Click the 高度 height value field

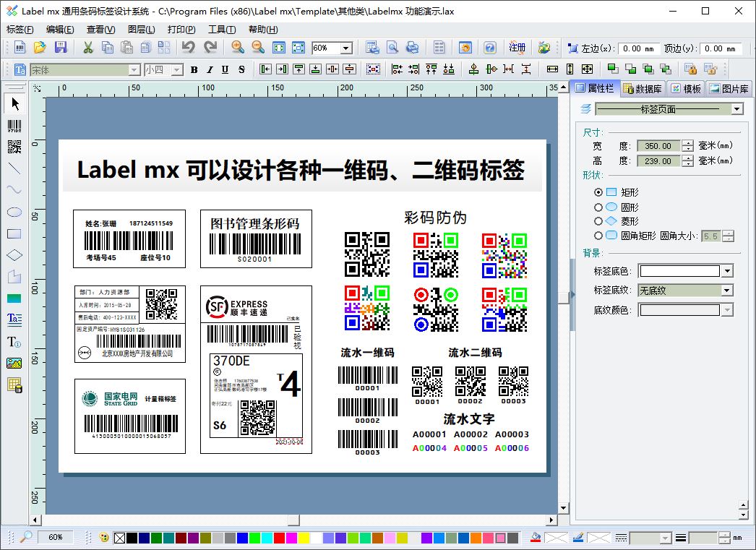(658, 160)
